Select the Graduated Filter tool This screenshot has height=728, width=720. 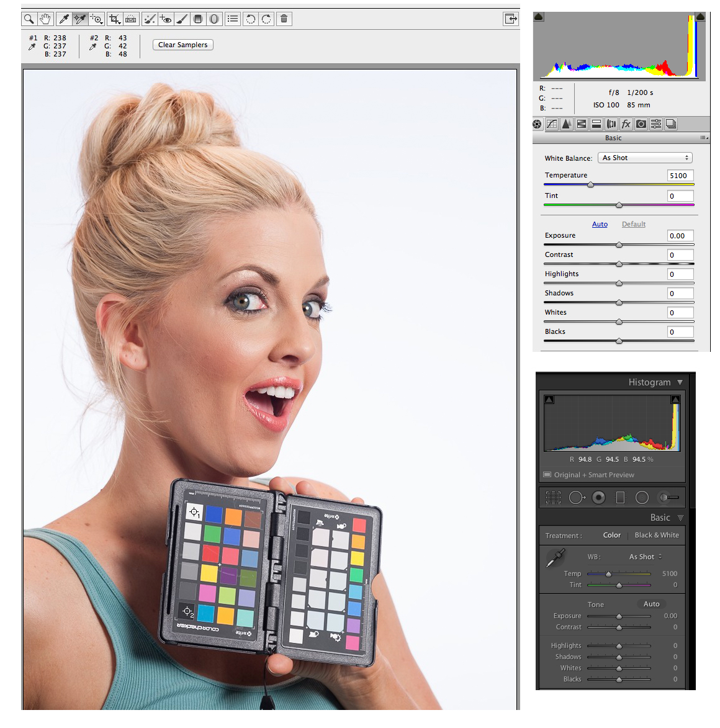(x=198, y=19)
